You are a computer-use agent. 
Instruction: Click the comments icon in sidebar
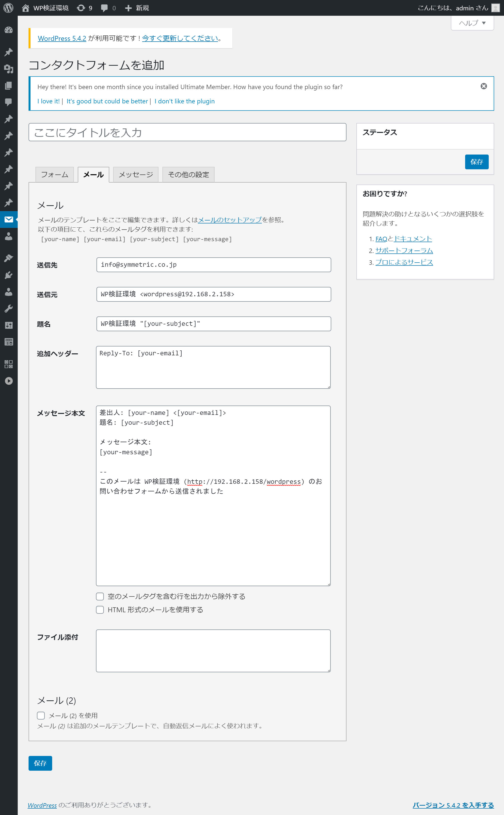[x=8, y=101]
